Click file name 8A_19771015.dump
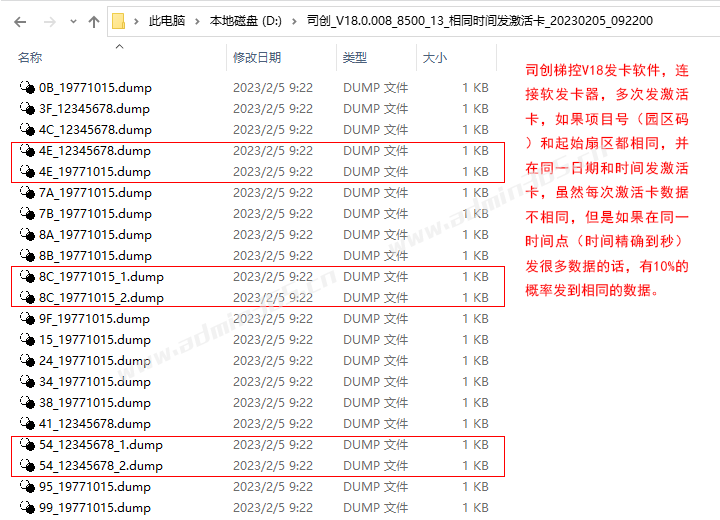This screenshot has height=520, width=720. click(x=95, y=235)
